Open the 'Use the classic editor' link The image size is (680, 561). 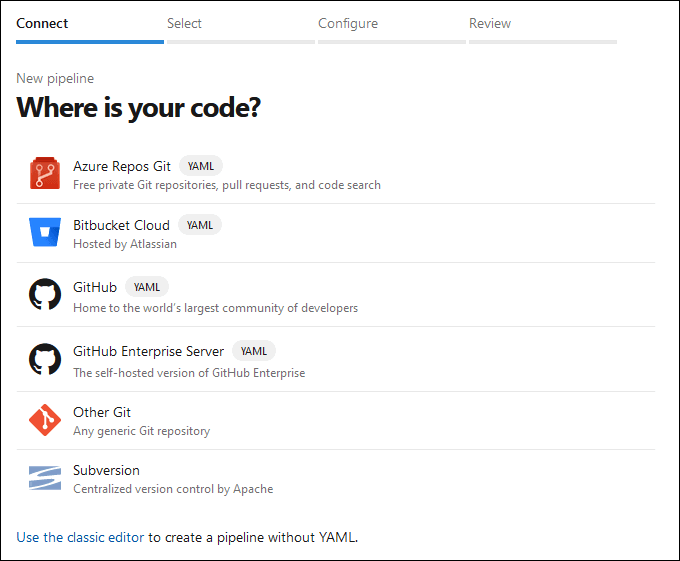point(80,537)
